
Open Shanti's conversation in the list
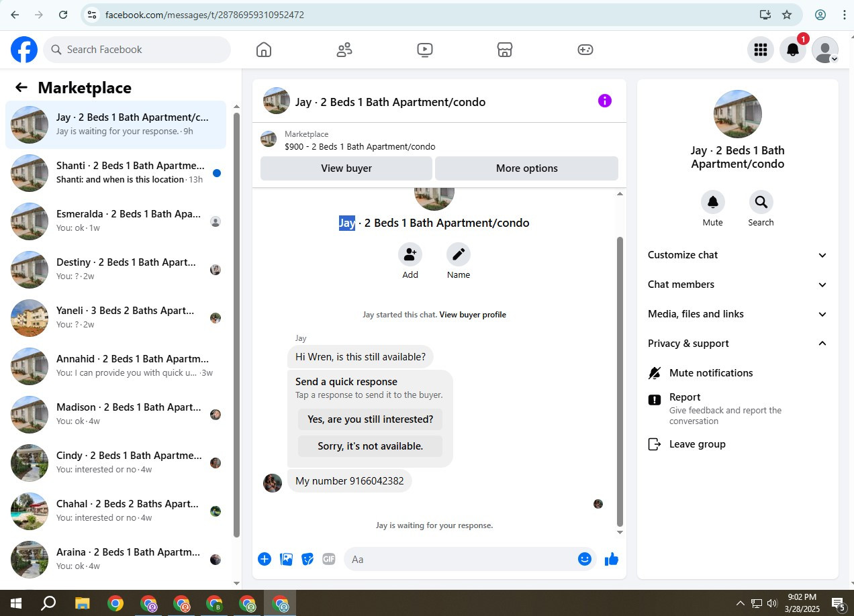(x=116, y=173)
